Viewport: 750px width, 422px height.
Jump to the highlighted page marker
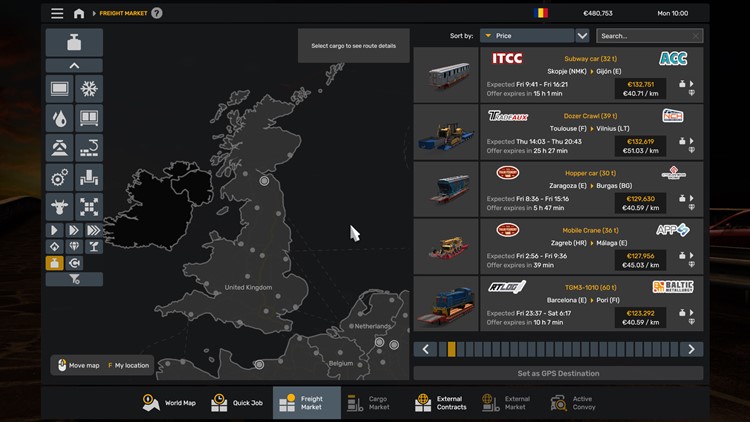(x=452, y=349)
